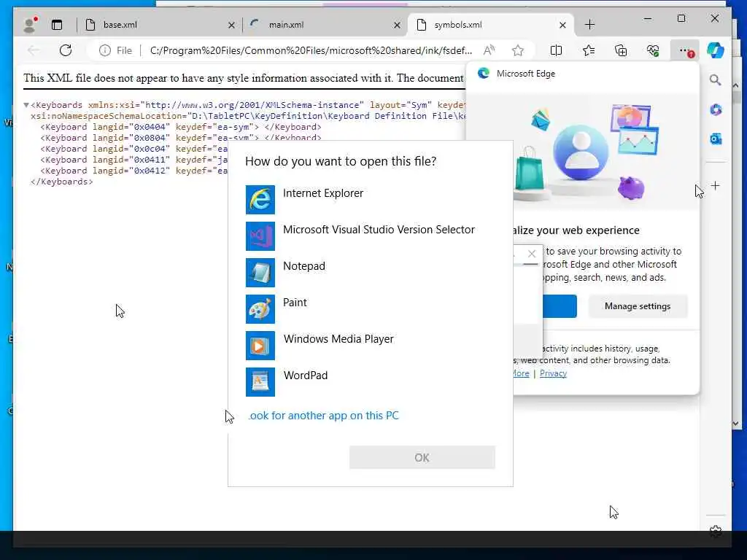Open a new tab with plus button
This screenshot has width=747, height=560.
click(589, 25)
